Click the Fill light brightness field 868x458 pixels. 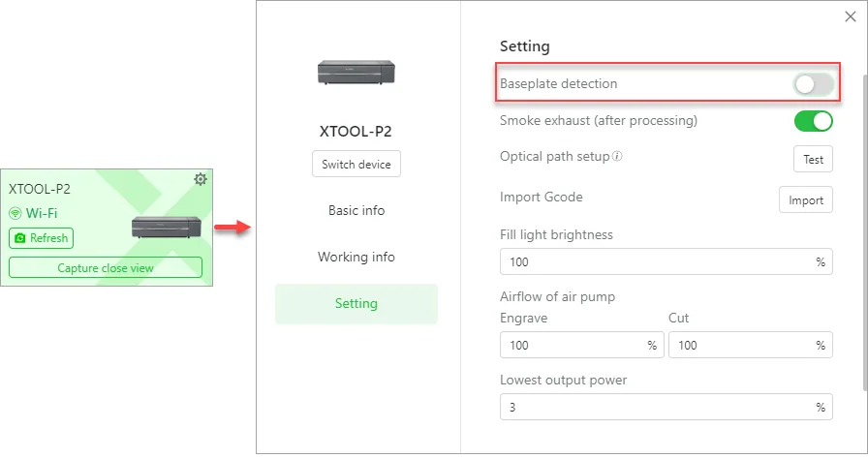[x=666, y=261]
